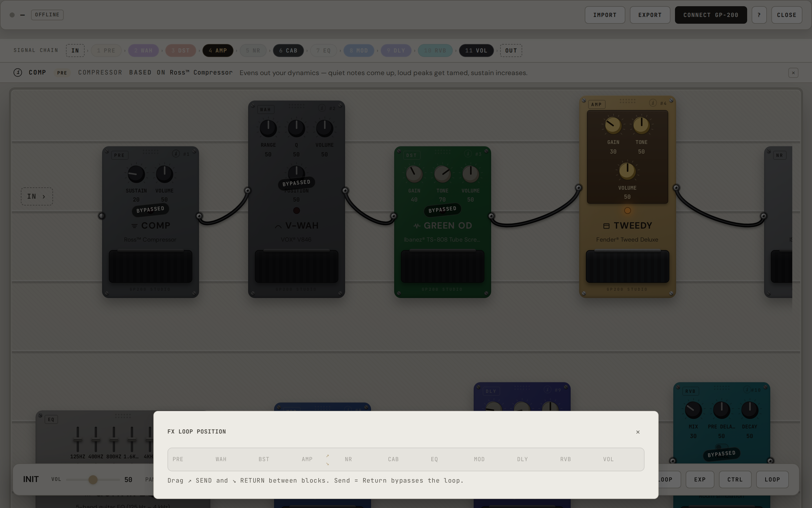Toggle the TWEEDY amp footswitch

click(627, 266)
